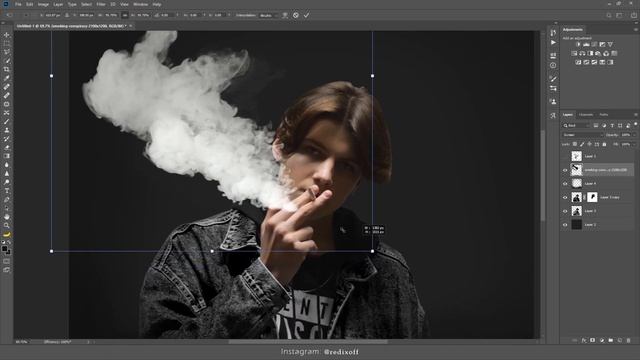Open the workspace switcher in options bar
Screen dimensions: 640x360
[x=620, y=15]
